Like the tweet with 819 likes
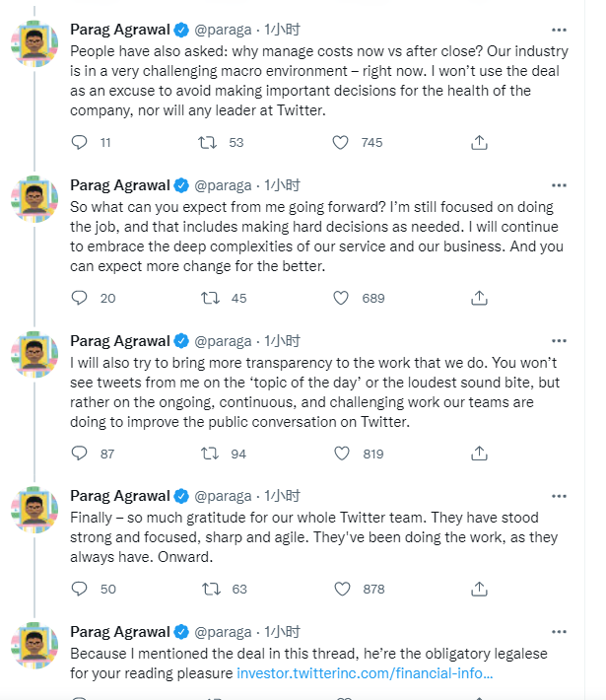 341,454
